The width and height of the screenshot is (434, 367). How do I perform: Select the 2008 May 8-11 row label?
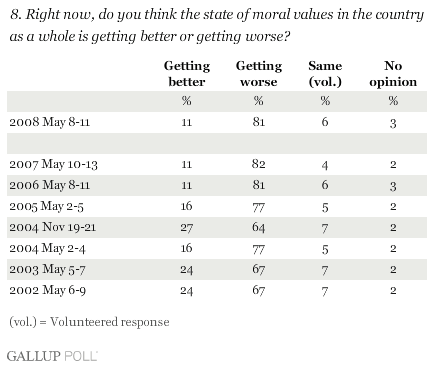tap(50, 122)
